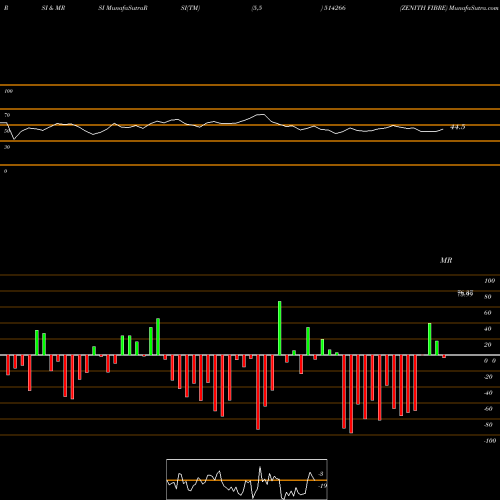Click the '(ZENITH FIBRE) MunafaSutra.com' title text
The width and height of the screenshot is (500, 500).
coord(449,8)
